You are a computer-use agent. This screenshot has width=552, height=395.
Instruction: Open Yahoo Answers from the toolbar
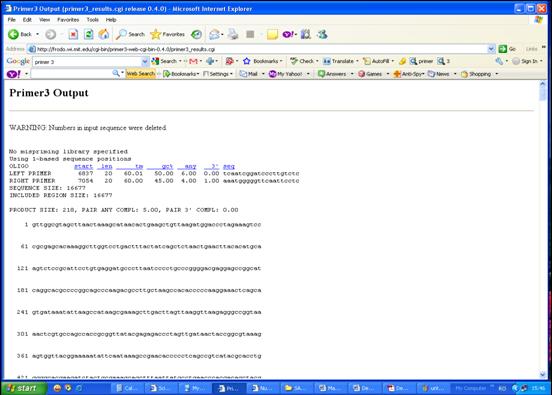coord(332,74)
